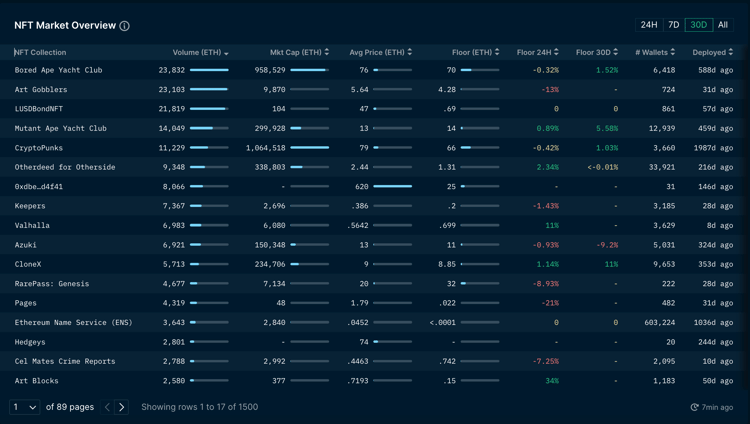The image size is (750, 424).
Task: Open Cel Mates Crime Reports collection
Action: (65, 361)
